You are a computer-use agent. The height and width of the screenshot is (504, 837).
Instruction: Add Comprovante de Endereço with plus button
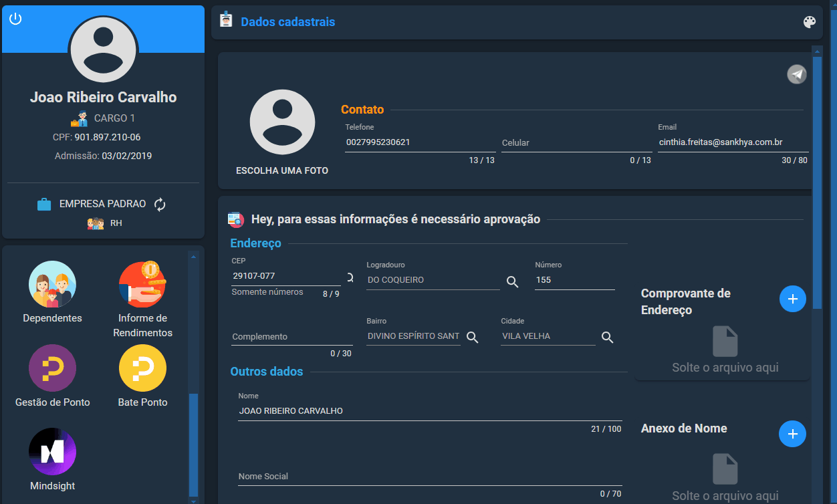tap(793, 299)
